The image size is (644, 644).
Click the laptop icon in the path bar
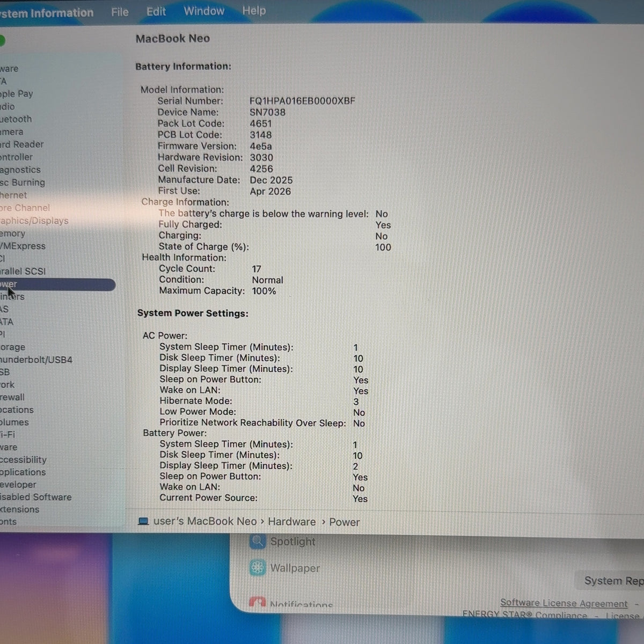pos(143,521)
